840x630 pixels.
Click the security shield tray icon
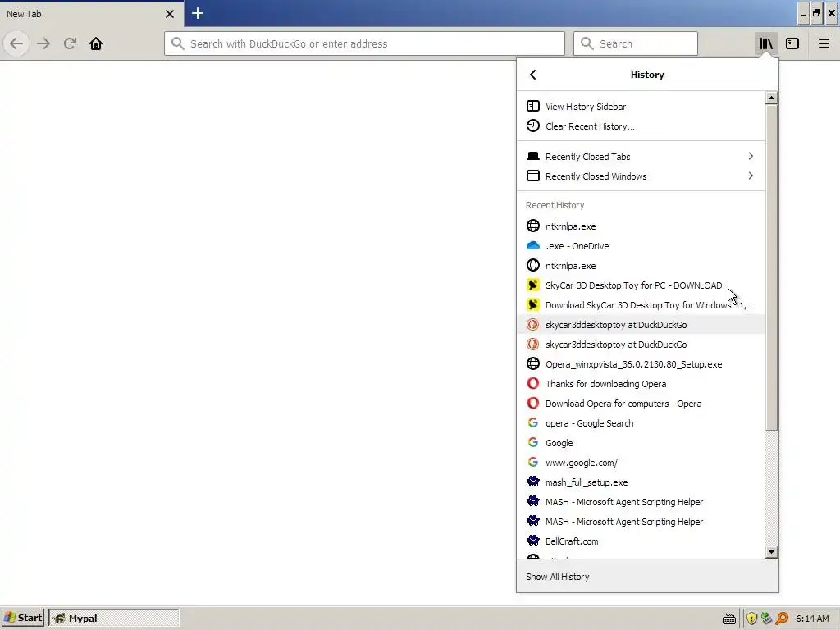[751, 619]
